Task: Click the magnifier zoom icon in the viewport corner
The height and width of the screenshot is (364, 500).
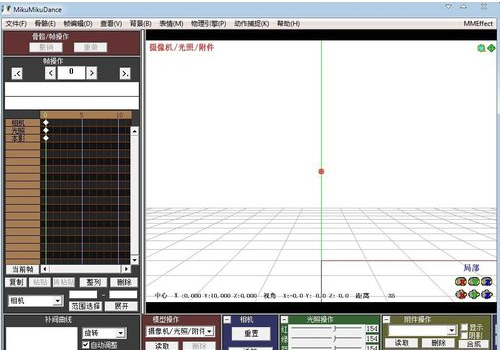Action: [481, 48]
